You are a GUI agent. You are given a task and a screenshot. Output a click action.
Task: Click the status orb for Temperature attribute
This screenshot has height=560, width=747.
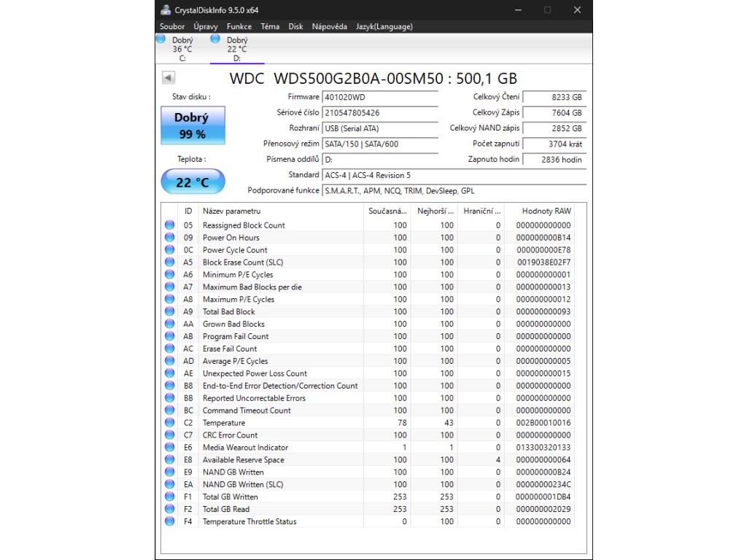pos(170,423)
